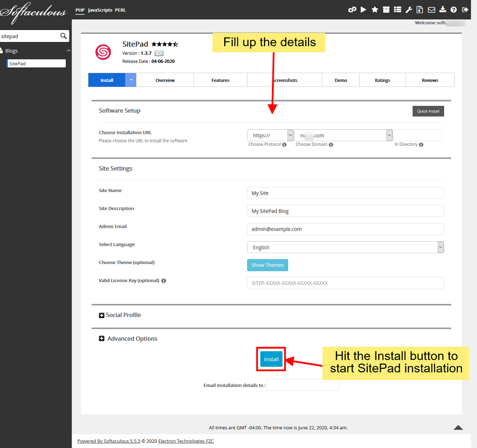Open the envelope email settings icon
The image size is (477, 448).
click(x=431, y=10)
